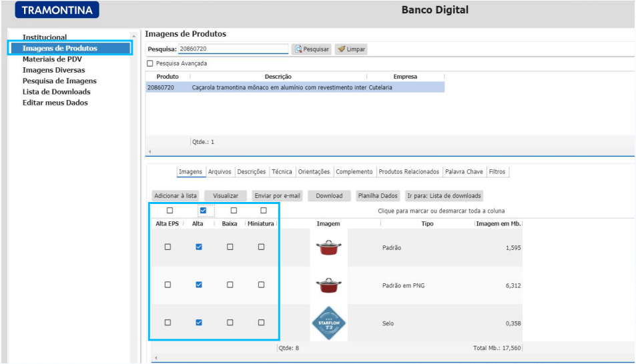This screenshot has height=364, width=636.
Task: Toggle whole Miniatura column checkbox
Action: 264,211
